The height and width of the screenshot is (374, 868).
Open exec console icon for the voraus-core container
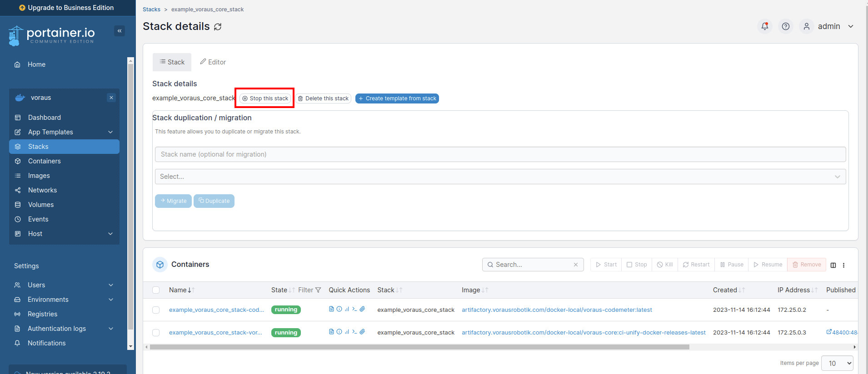[354, 332]
